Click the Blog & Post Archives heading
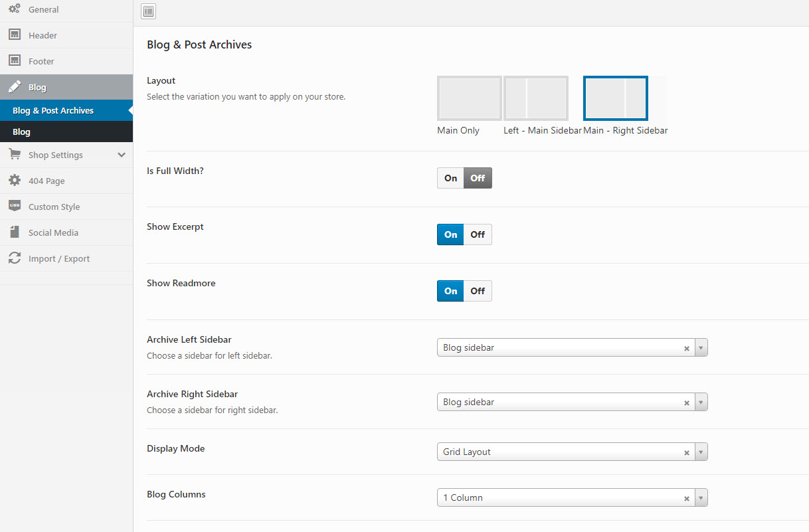809x532 pixels. coord(199,45)
